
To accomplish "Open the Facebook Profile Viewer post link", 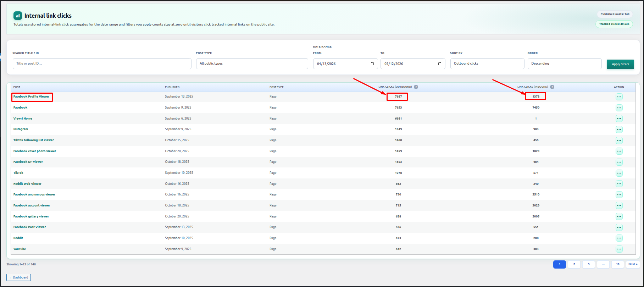I will (x=31, y=96).
